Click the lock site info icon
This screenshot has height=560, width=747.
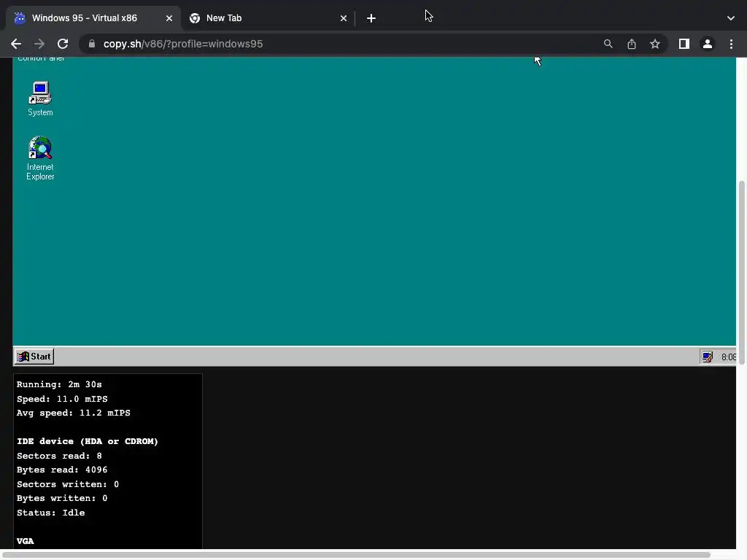point(92,44)
